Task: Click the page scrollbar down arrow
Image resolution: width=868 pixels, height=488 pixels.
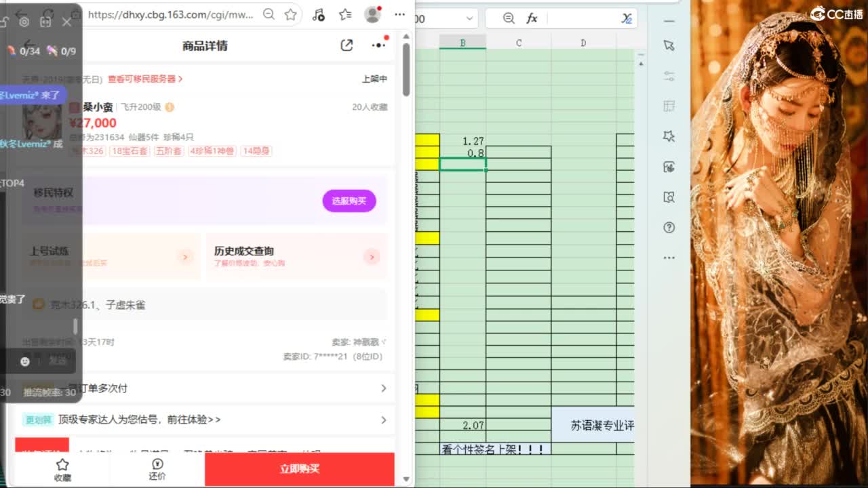Action: coord(406,479)
